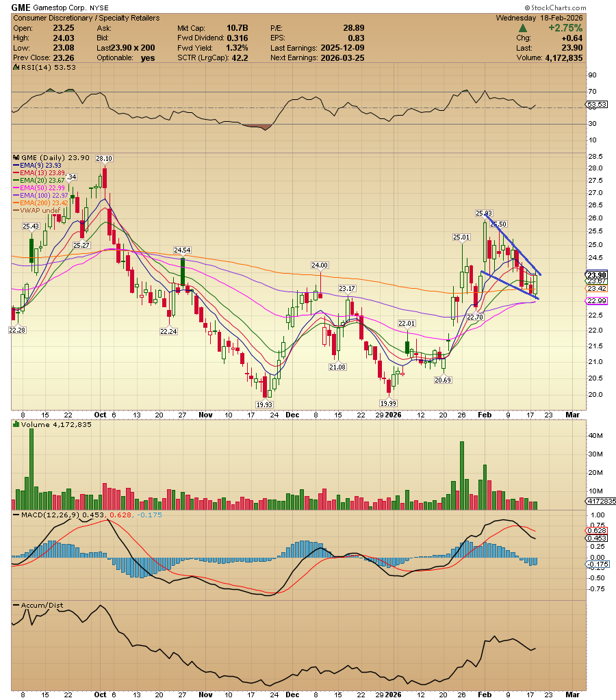Click the EMA(13) 23.89 legend entry
616x700 pixels.
pyautogui.click(x=39, y=172)
